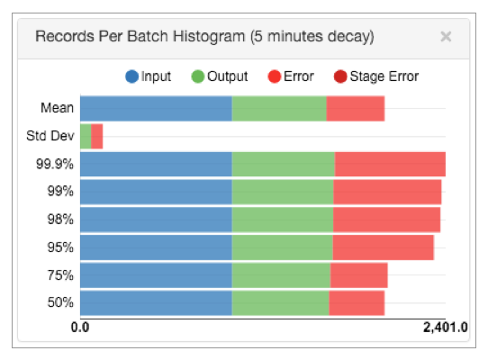The width and height of the screenshot is (488, 360).
Task: Select the green Output segment of Mean bar
Action: [x=279, y=108]
